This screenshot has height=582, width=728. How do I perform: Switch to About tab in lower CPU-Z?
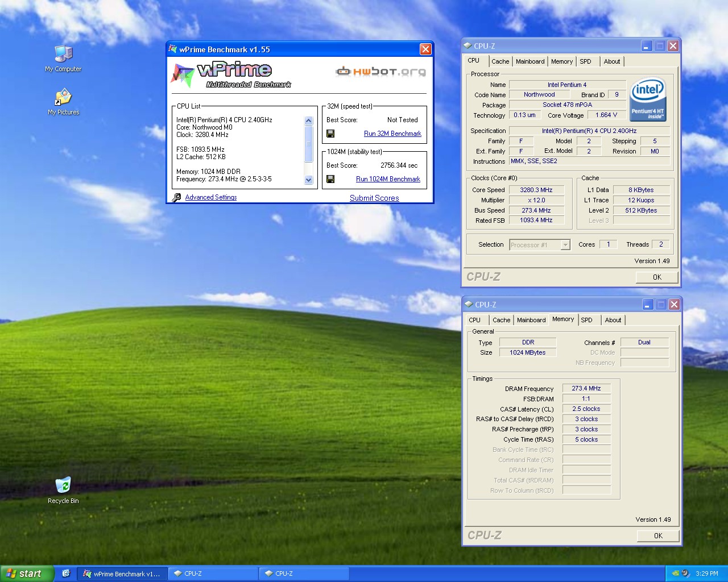point(613,320)
